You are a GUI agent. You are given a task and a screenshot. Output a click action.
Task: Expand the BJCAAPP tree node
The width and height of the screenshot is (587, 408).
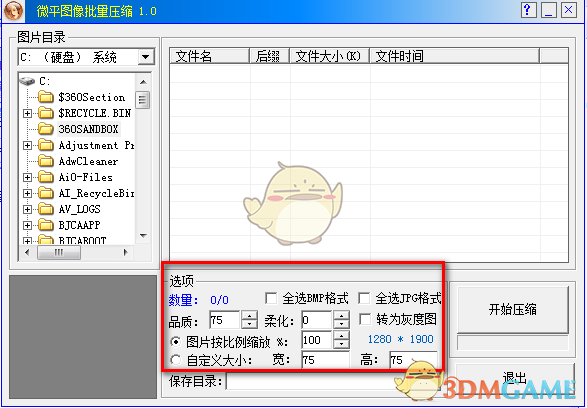pyautogui.click(x=27, y=225)
